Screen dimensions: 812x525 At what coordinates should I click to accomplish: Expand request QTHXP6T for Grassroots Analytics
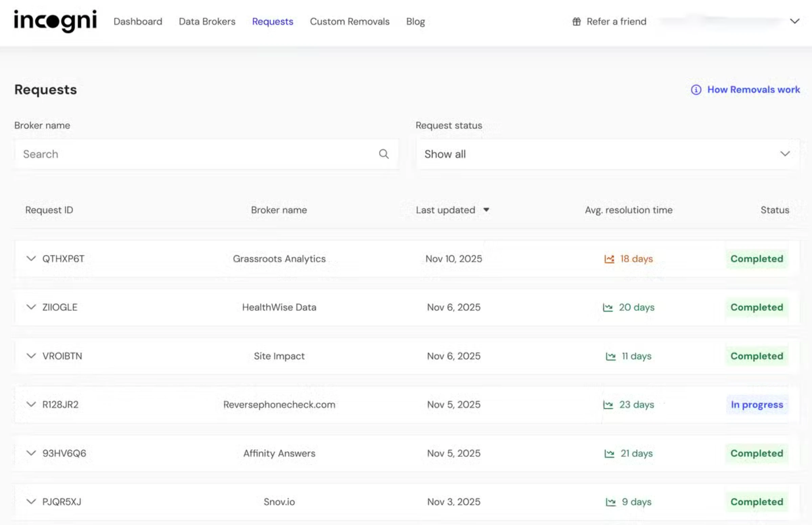click(30, 259)
